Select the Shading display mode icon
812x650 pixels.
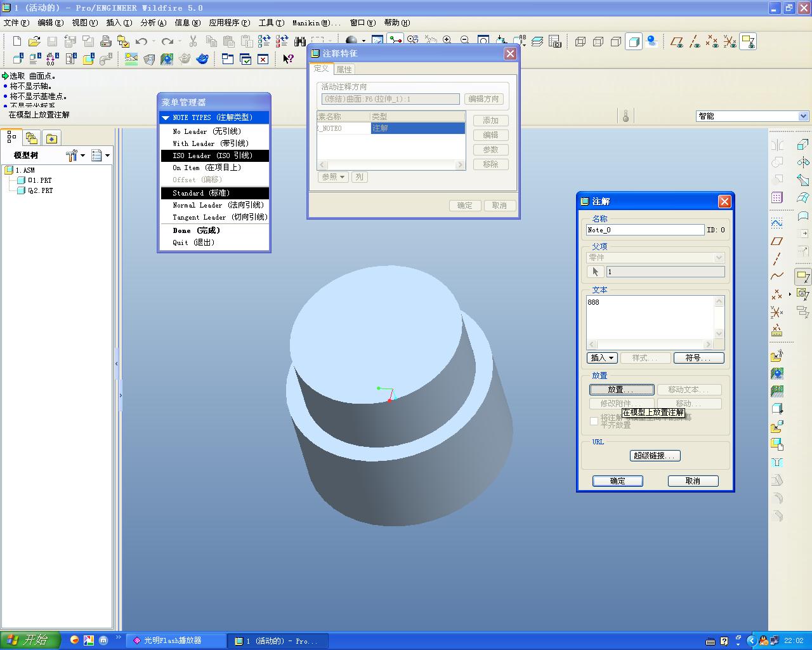coord(633,42)
